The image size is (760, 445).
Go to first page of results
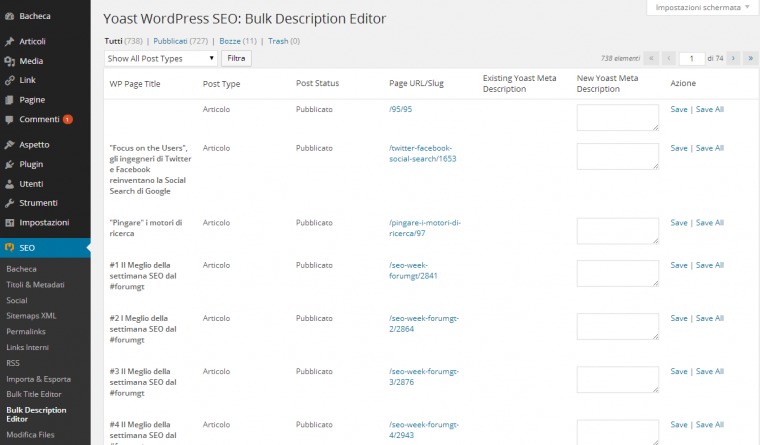(x=651, y=58)
